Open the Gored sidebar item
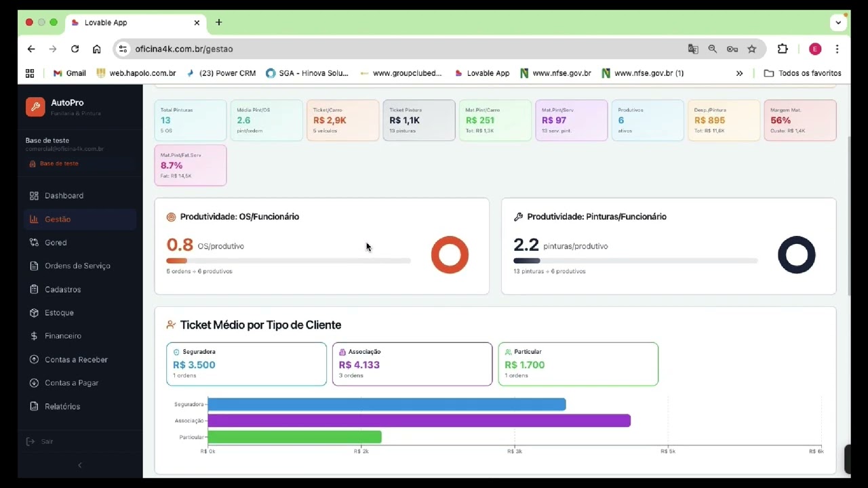This screenshot has height=488, width=868. pos(80,243)
